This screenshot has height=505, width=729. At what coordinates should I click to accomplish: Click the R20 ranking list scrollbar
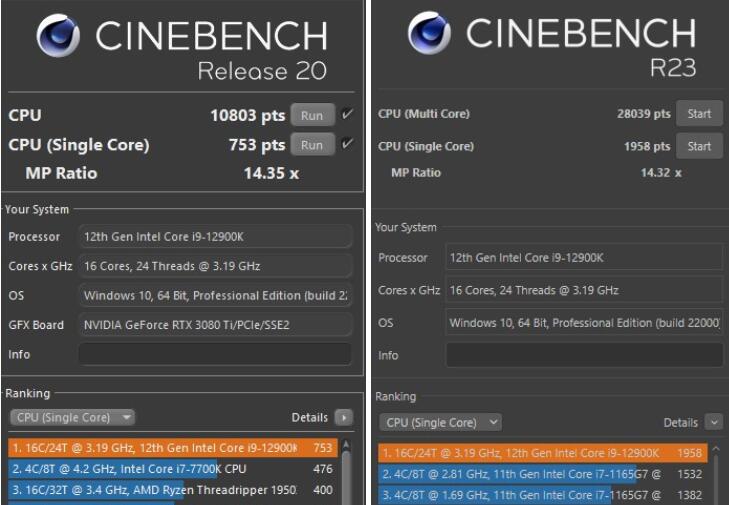(347, 470)
